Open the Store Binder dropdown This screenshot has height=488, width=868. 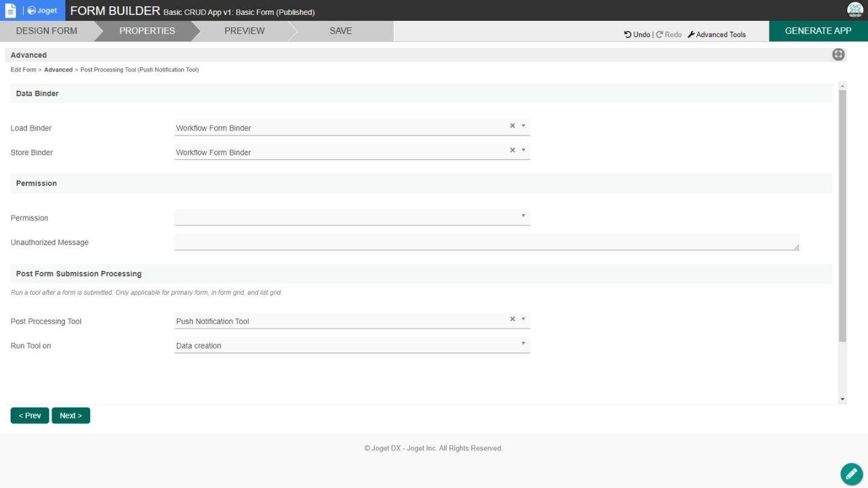524,150
